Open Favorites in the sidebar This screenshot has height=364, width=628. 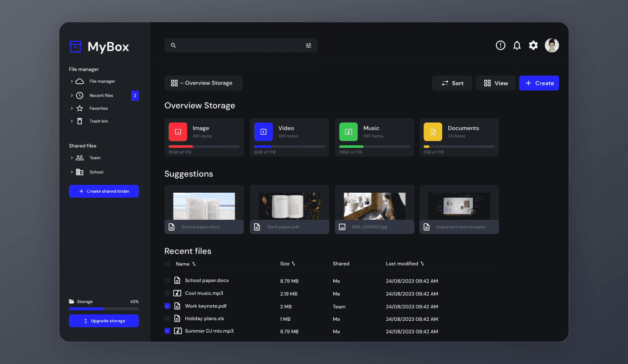99,108
